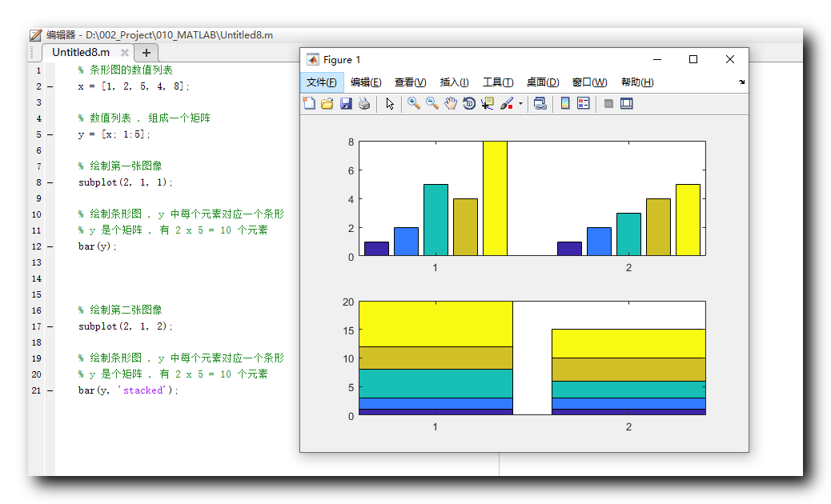Open the 桌面(D) menu
This screenshot has height=504, width=831.
[543, 82]
